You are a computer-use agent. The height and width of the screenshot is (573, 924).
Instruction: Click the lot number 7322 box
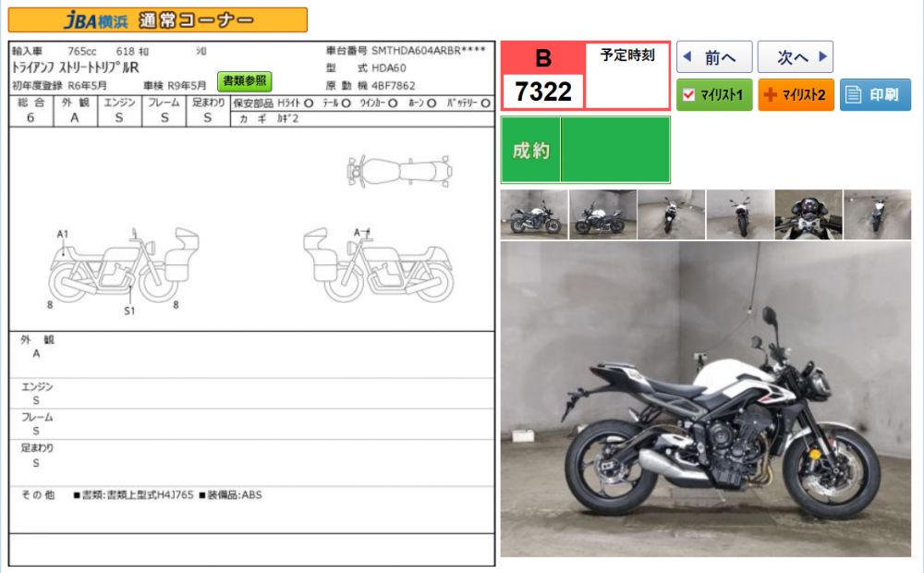tap(543, 91)
